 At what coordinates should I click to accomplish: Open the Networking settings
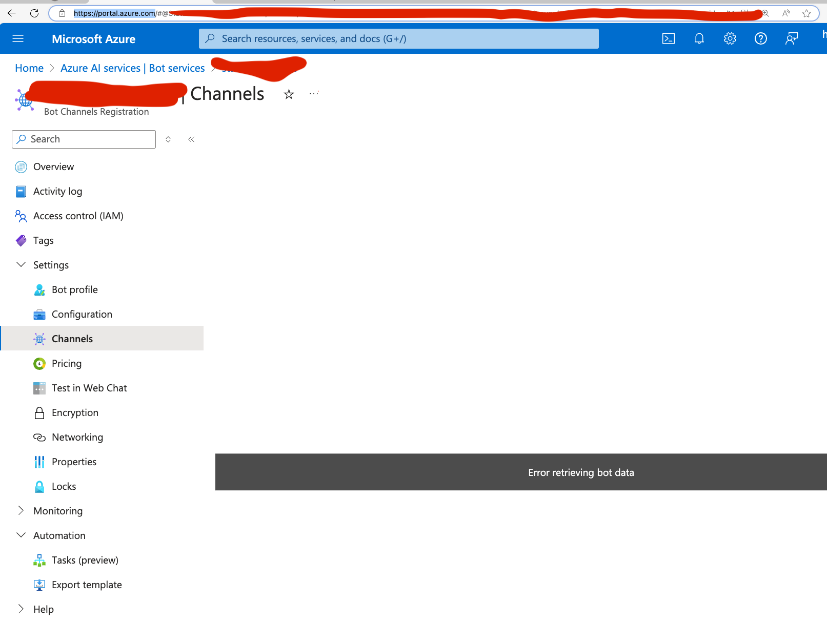(77, 437)
